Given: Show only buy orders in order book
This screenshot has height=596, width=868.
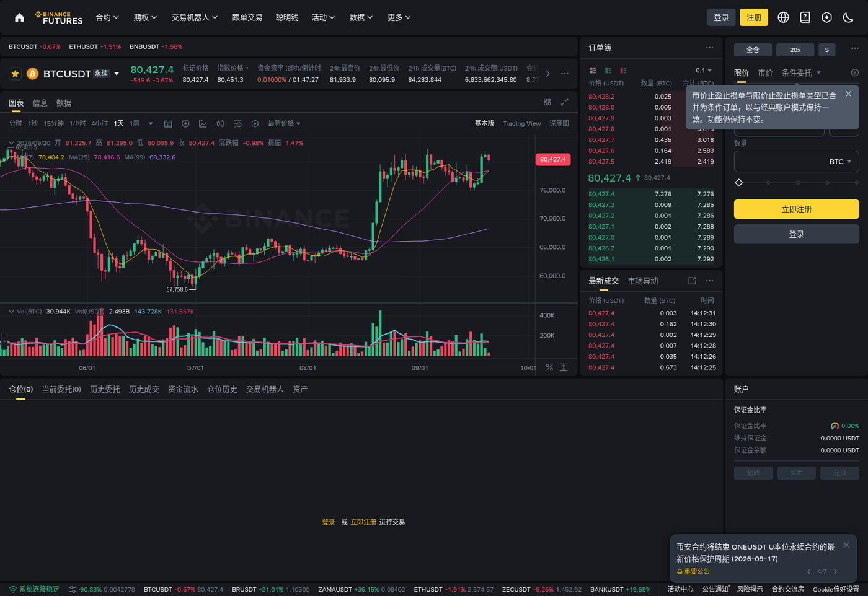Looking at the screenshot, I should (608, 71).
